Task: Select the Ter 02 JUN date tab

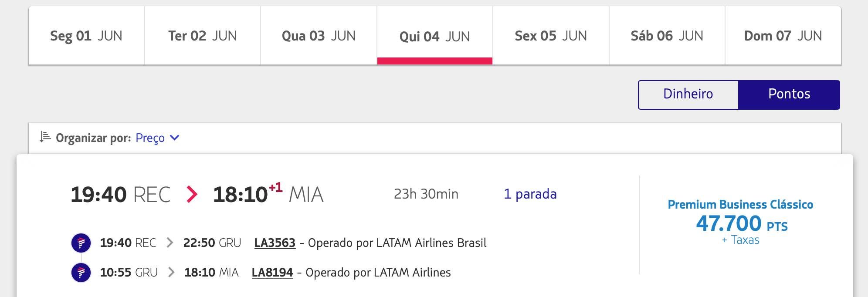Action: click(x=203, y=36)
